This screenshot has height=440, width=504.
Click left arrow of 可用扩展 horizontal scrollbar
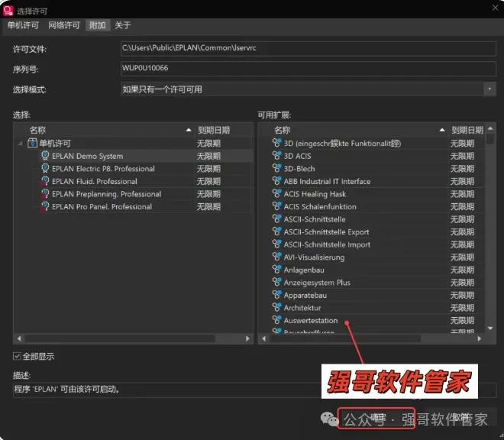pyautogui.click(x=263, y=338)
